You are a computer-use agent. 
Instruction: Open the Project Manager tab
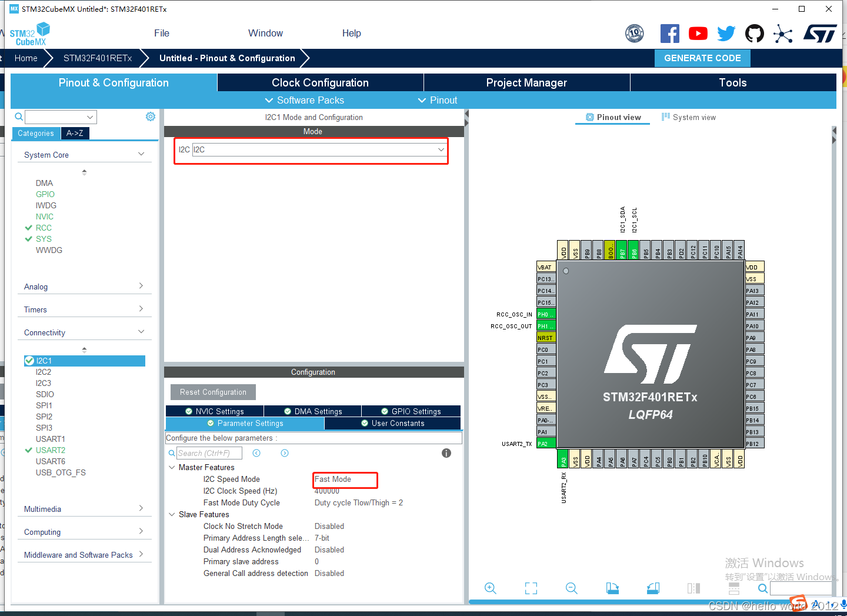point(526,82)
